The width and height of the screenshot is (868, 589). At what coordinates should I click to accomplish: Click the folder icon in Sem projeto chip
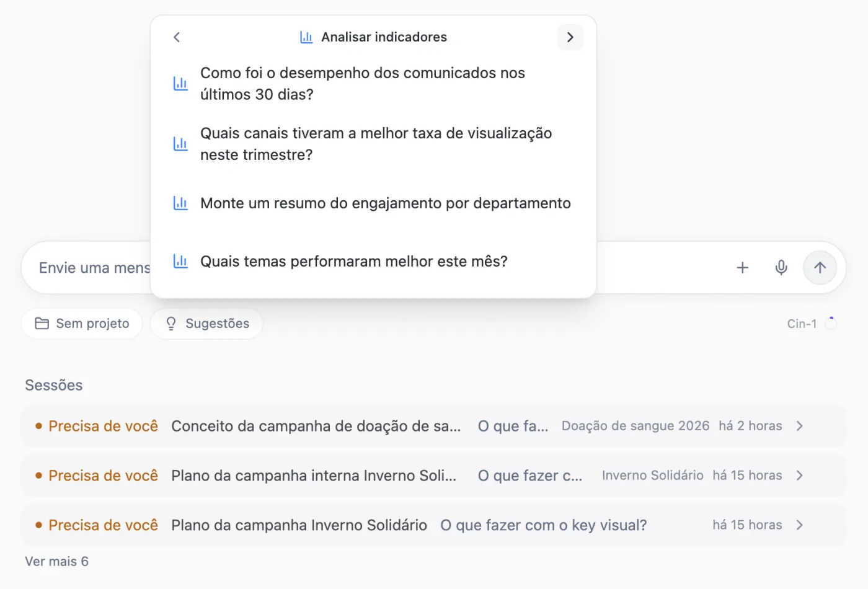[42, 324]
